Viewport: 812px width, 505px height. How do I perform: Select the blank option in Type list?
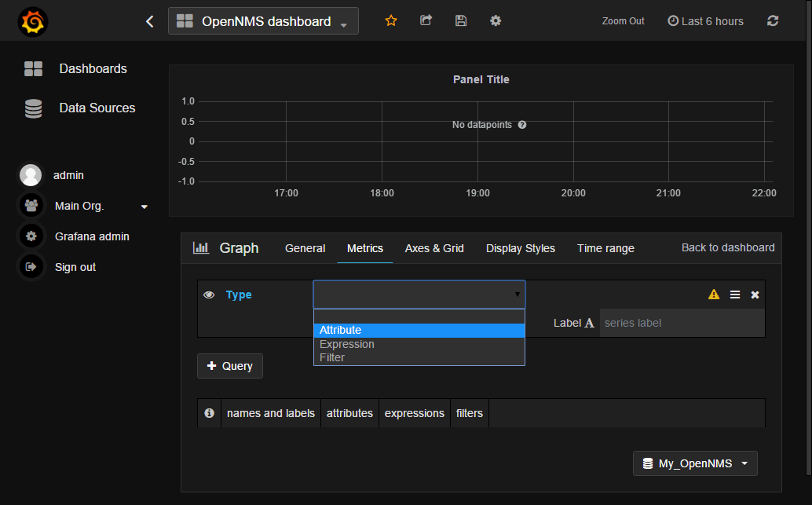click(x=419, y=317)
